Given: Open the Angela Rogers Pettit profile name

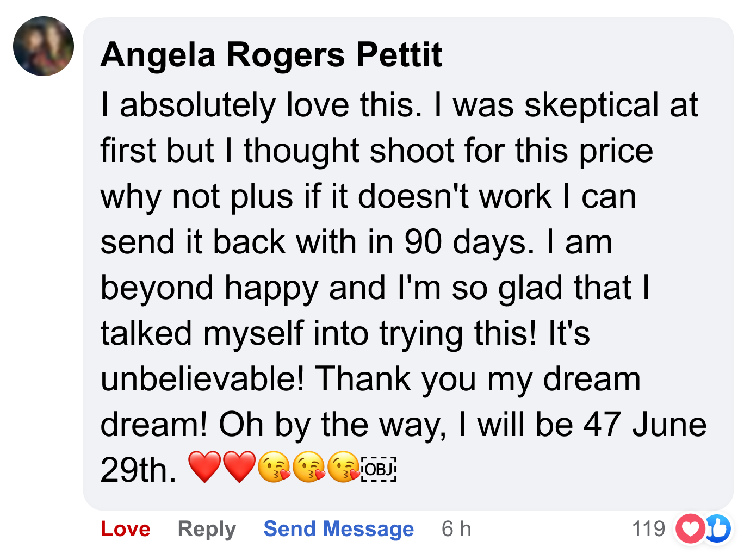Looking at the screenshot, I should point(271,55).
